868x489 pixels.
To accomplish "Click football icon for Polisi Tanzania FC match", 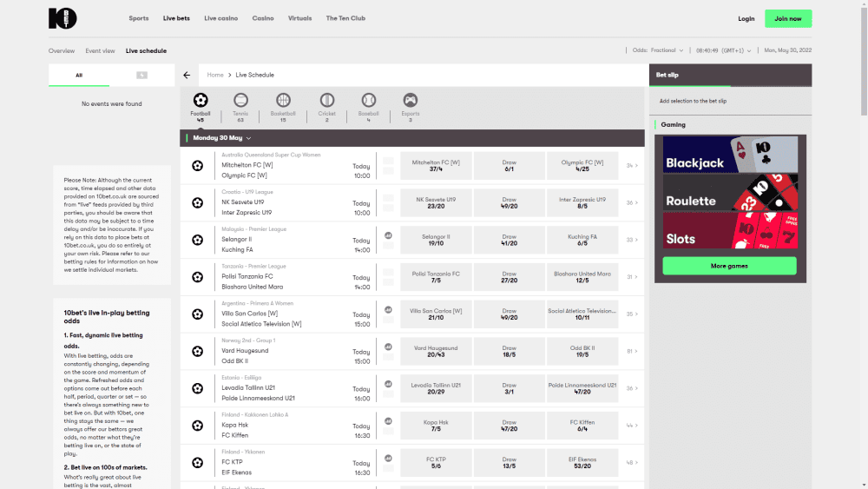I will [x=198, y=277].
